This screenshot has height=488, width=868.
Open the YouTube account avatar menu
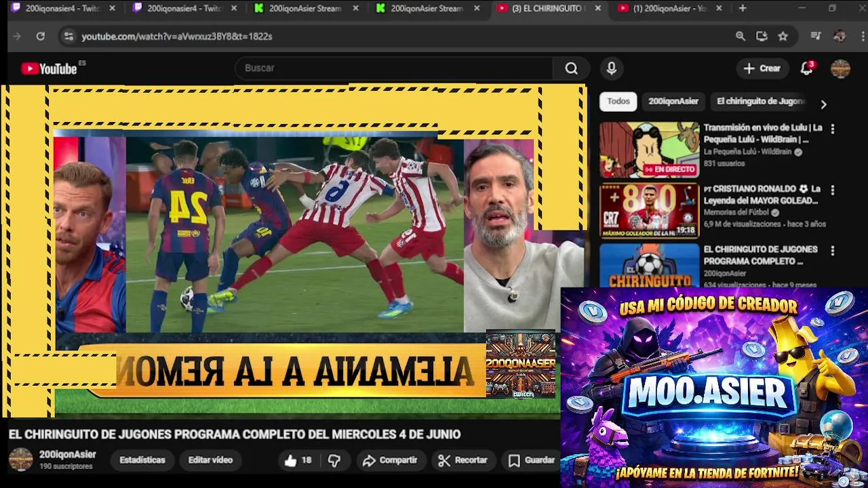pos(840,68)
